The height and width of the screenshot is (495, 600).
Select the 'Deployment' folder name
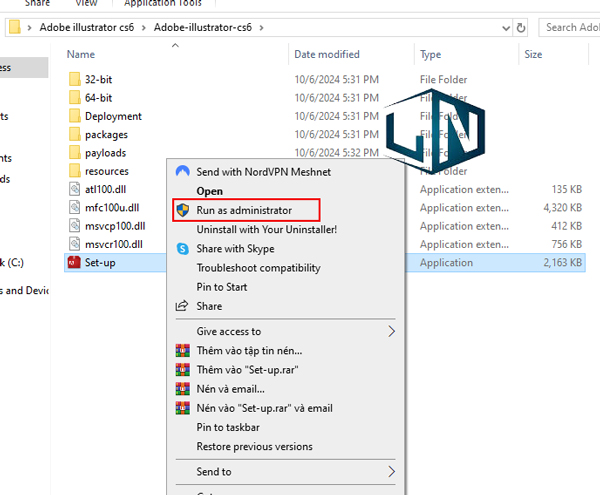(x=113, y=116)
